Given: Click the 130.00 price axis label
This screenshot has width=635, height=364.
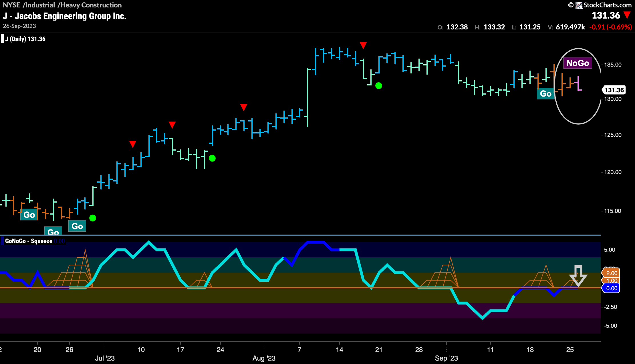Looking at the screenshot, I should tap(613, 99).
